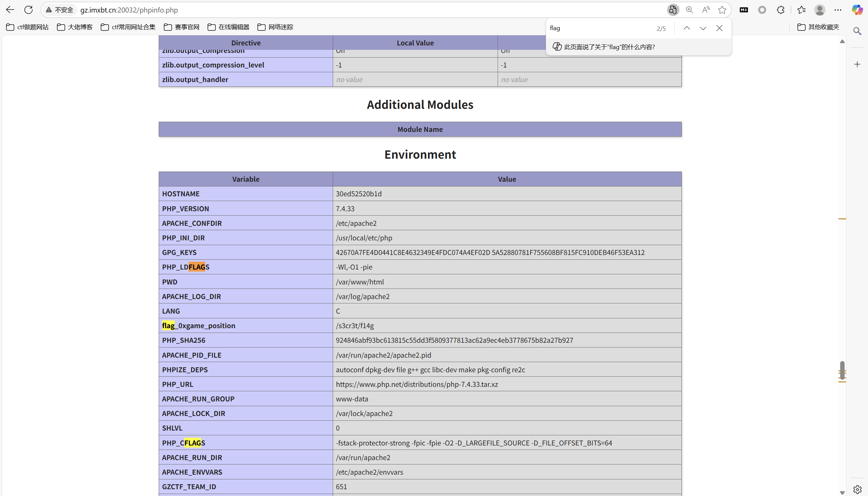Click the PHPIZE_DEPS value

coord(430,369)
